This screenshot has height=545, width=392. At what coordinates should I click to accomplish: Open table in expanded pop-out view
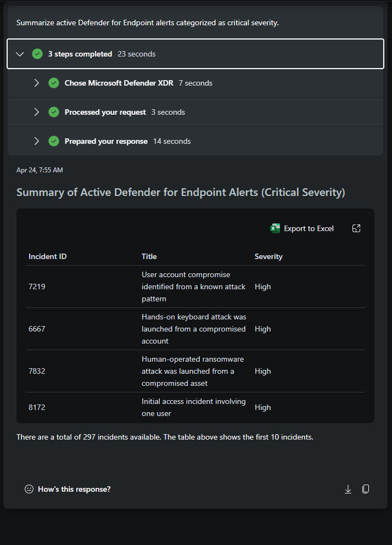[x=356, y=228]
